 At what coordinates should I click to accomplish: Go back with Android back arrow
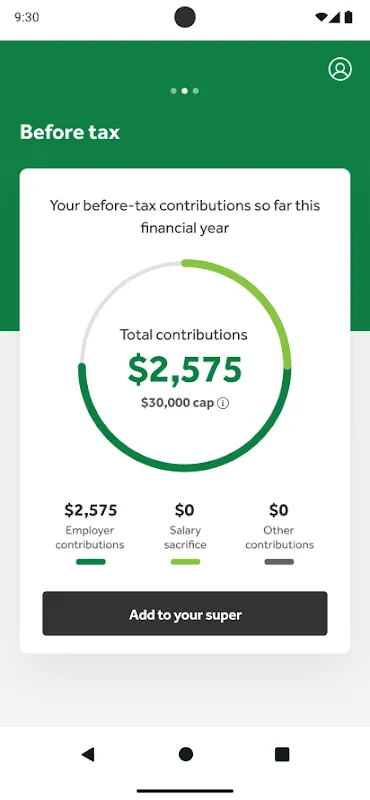click(88, 754)
